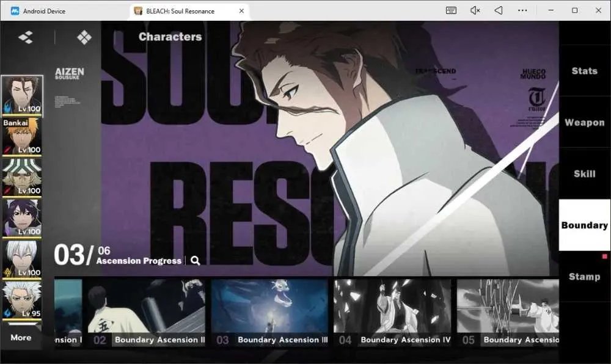
Task: Switch to the Skill tab
Action: (585, 173)
